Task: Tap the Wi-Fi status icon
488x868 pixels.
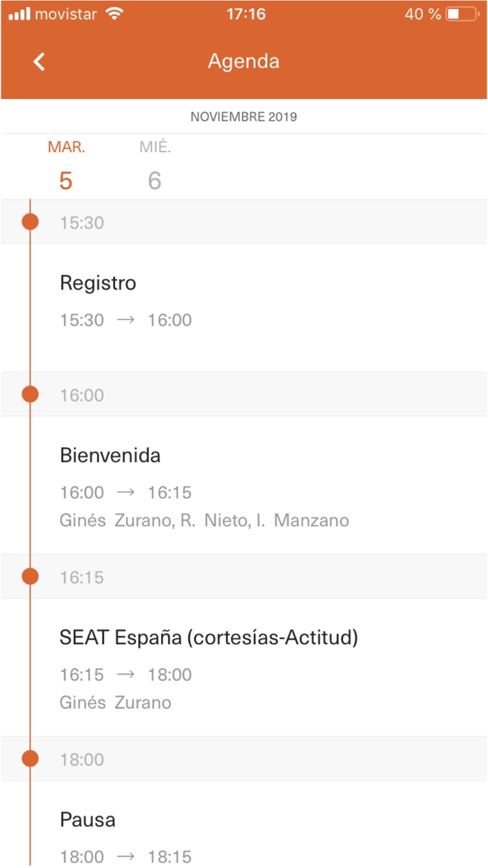Action: click(x=112, y=14)
